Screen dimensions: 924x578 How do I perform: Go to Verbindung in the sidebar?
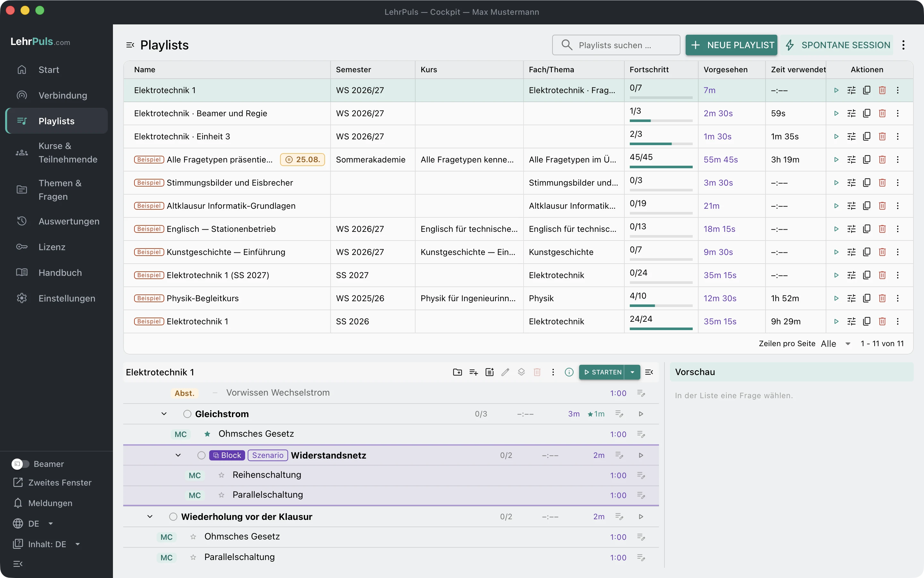click(x=56, y=95)
